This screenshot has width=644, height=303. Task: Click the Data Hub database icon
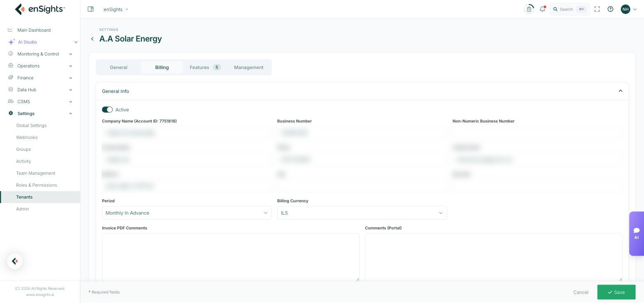coord(10,90)
